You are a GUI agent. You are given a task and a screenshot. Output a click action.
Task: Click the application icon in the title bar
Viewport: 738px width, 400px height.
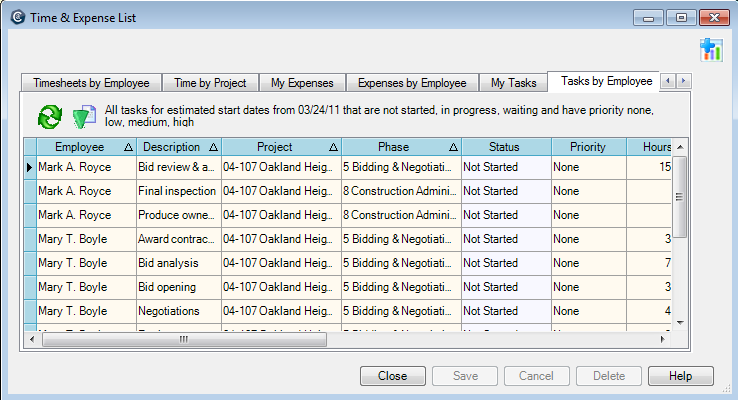pyautogui.click(x=16, y=17)
